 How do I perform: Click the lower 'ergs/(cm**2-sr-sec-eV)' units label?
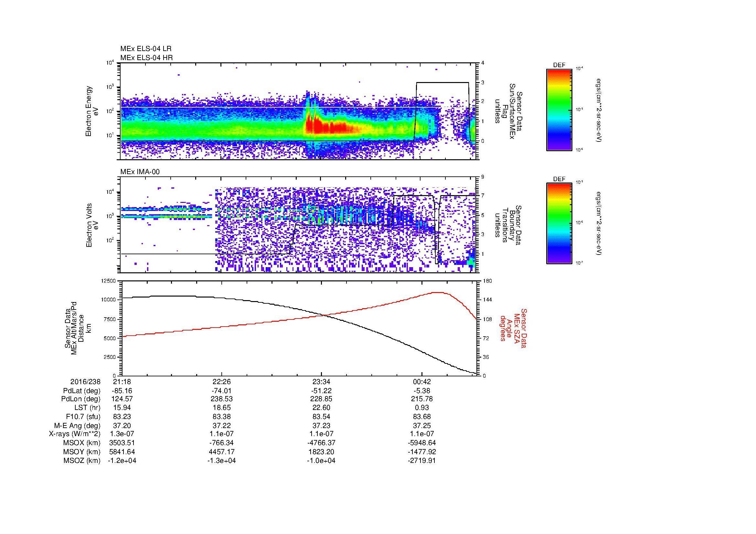pyautogui.click(x=599, y=224)
